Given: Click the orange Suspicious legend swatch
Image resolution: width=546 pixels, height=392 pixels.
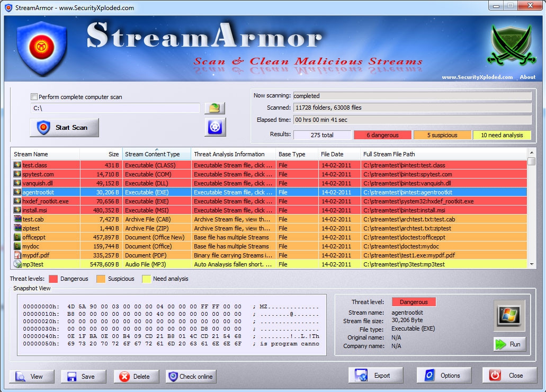Looking at the screenshot, I should pos(101,279).
